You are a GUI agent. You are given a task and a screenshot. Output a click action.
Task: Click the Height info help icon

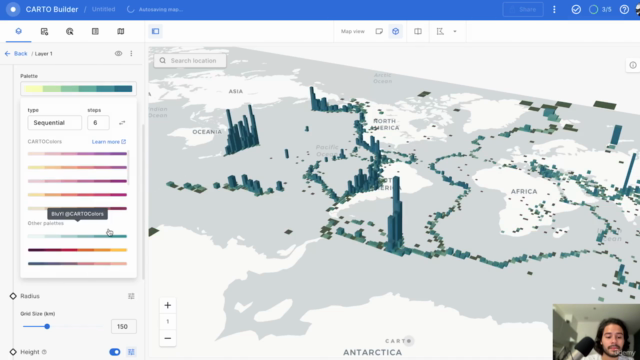44,352
